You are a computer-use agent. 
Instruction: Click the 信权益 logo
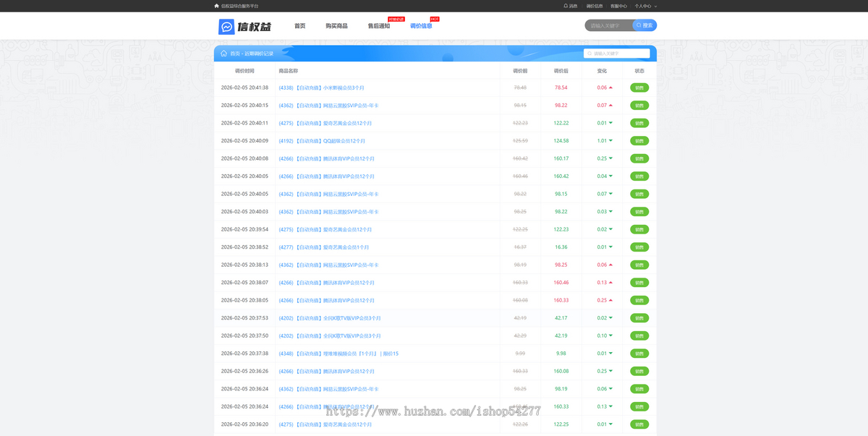tap(245, 26)
